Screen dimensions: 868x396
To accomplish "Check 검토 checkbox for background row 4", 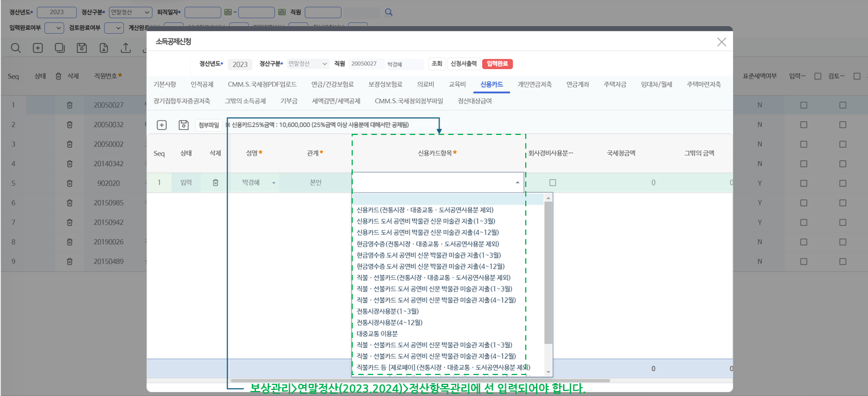I will (843, 164).
